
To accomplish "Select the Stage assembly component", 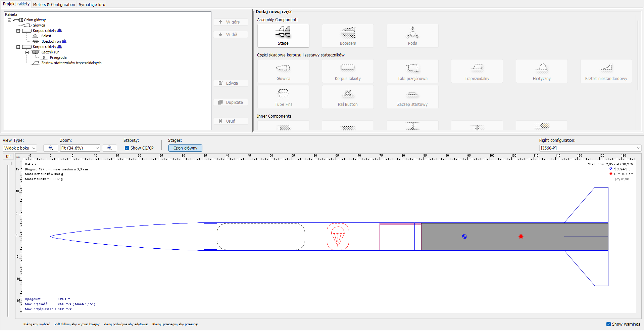I will [283, 36].
